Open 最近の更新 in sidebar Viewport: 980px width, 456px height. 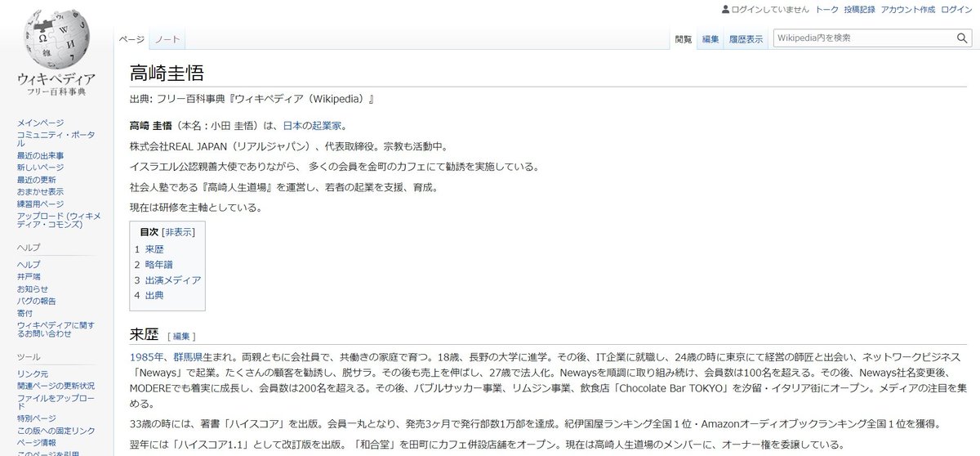pos(37,180)
